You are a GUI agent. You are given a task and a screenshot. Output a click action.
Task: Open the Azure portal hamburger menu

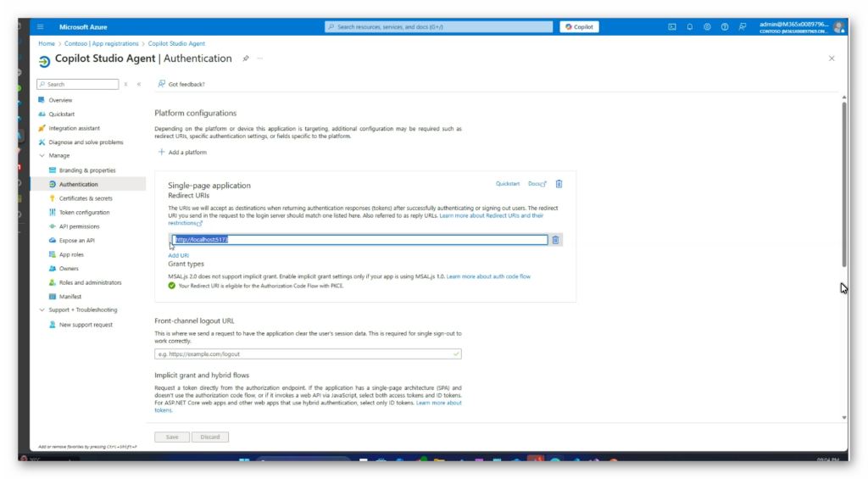pos(40,26)
